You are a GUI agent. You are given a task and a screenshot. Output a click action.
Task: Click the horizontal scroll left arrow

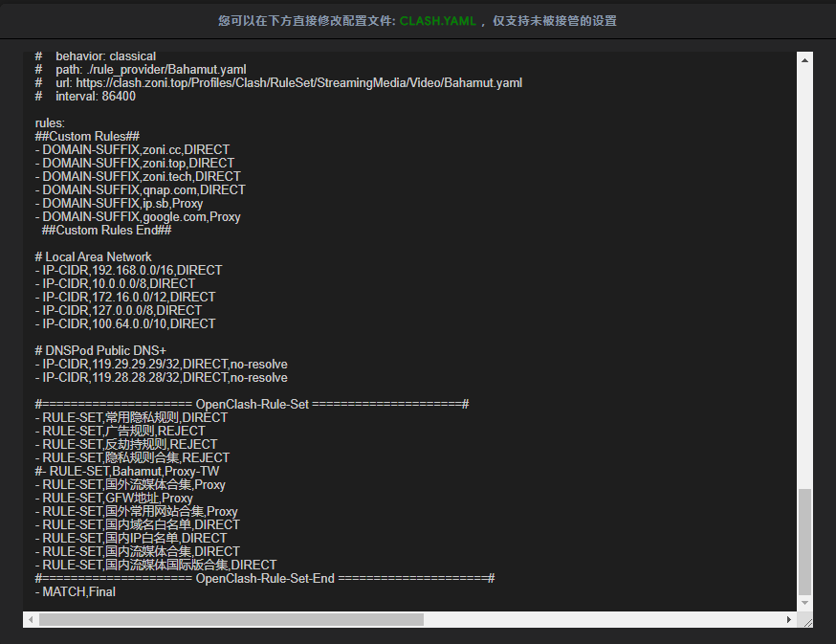coord(31,619)
